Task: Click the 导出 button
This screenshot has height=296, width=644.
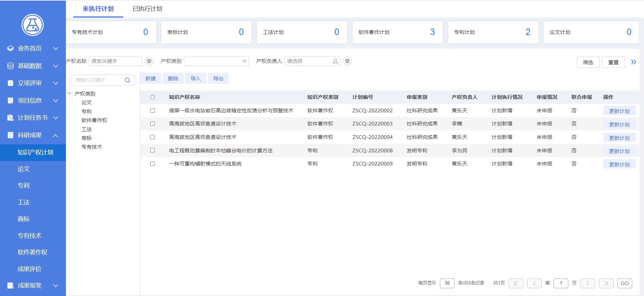Action: click(218, 78)
